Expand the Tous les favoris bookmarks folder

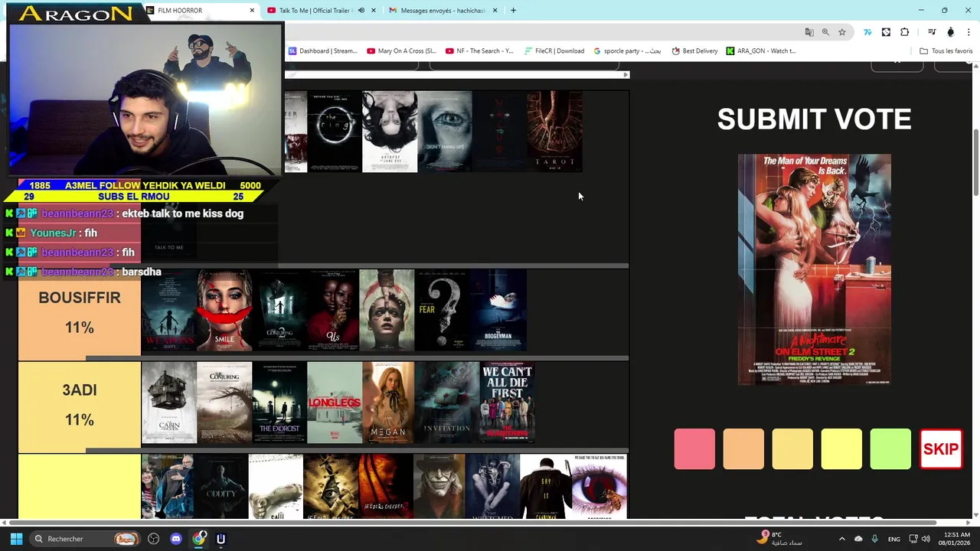click(x=946, y=51)
